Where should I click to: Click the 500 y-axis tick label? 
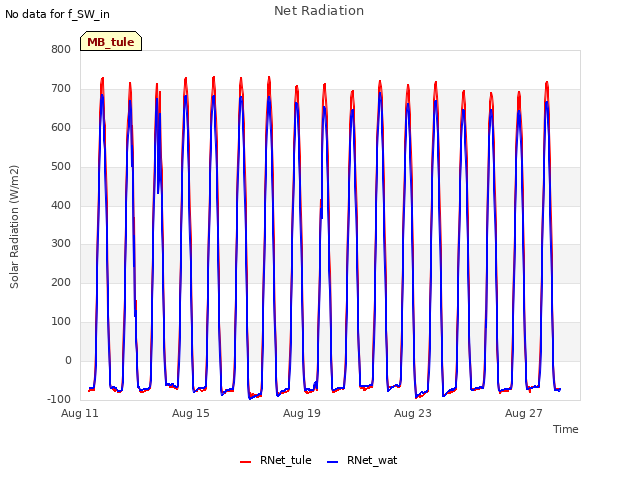61,167
